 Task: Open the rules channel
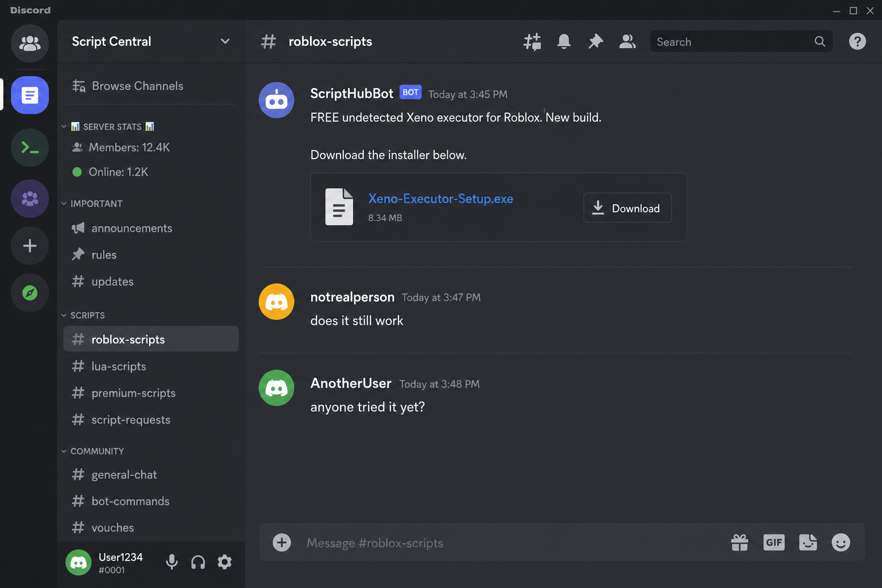[x=151, y=255]
